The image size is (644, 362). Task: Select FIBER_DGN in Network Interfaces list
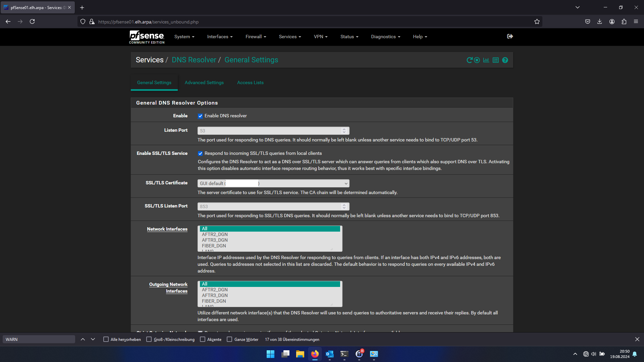coord(270,246)
